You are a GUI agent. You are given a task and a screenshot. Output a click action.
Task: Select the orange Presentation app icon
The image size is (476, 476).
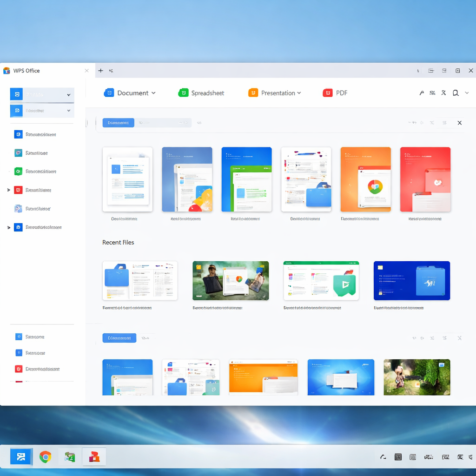click(253, 93)
